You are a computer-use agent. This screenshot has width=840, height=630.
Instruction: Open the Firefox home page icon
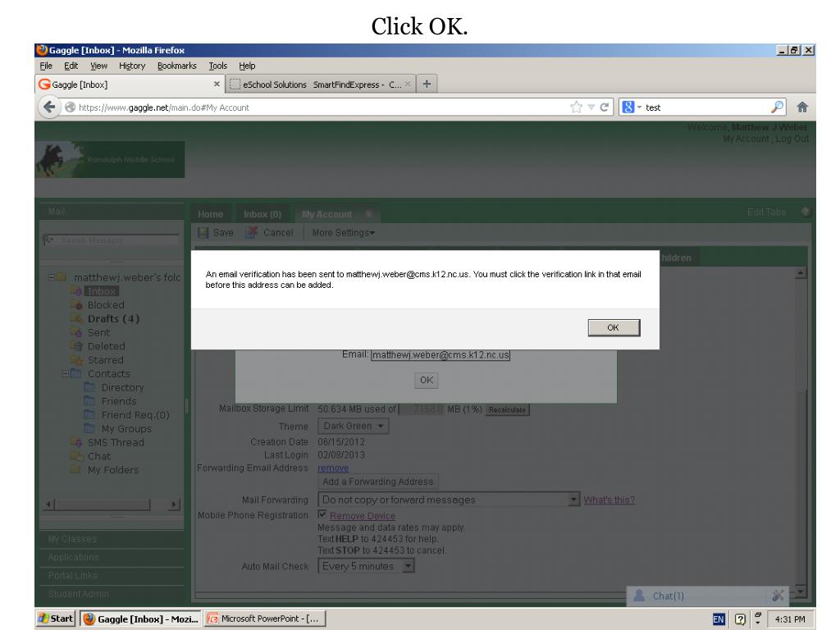(x=802, y=107)
